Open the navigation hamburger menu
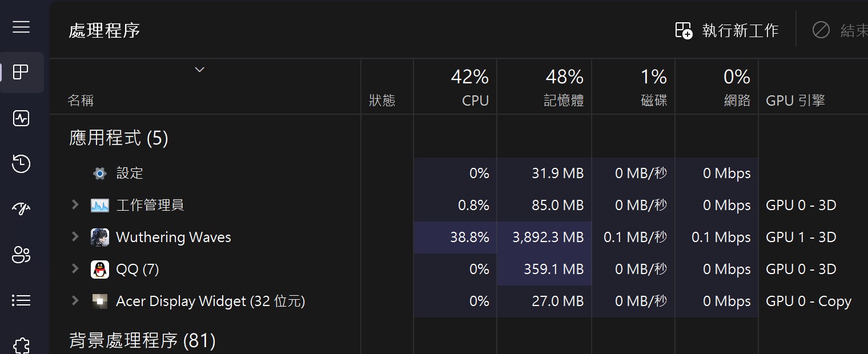The height and width of the screenshot is (354, 868). pos(21,27)
